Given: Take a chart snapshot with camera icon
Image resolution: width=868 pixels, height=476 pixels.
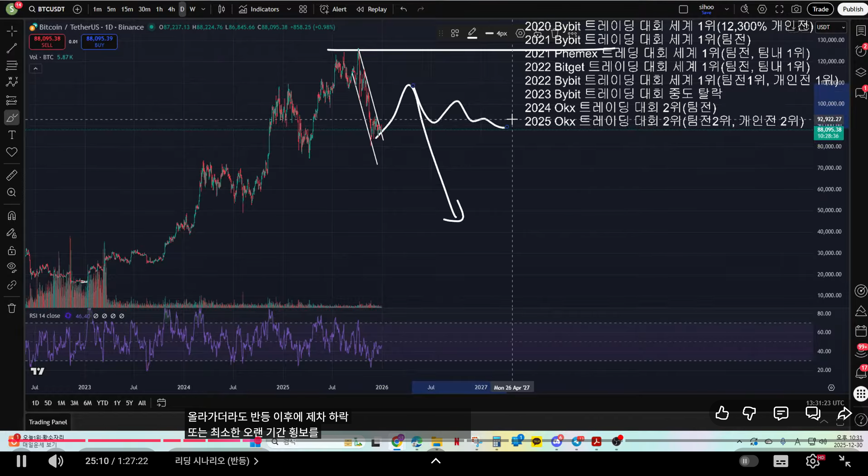Looking at the screenshot, I should [796, 9].
